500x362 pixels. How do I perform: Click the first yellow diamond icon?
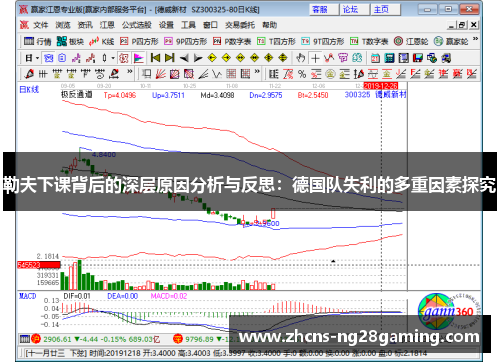pos(212,58)
